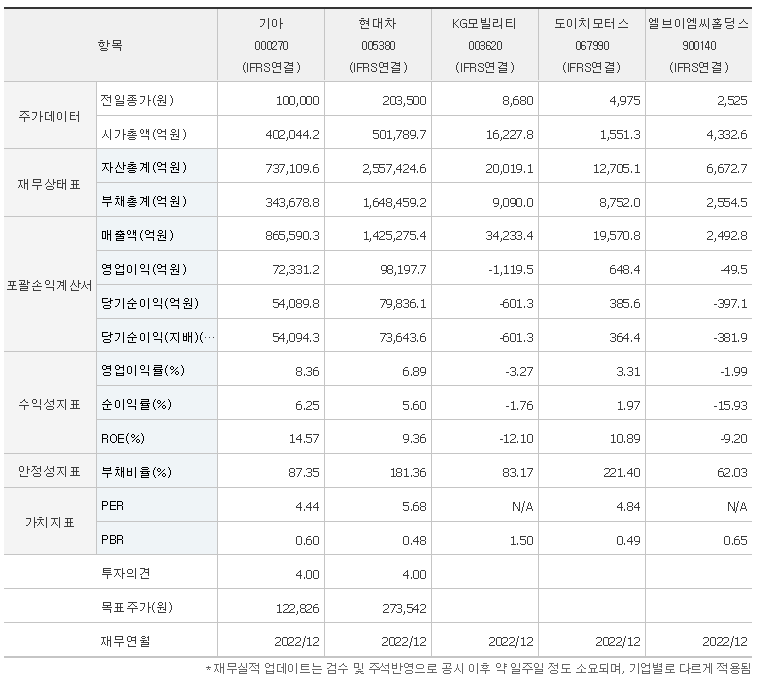762x679 pixels.
Task: Click 엘브이엠씨홀딩스 net margin -15.93
Action: (x=730, y=405)
